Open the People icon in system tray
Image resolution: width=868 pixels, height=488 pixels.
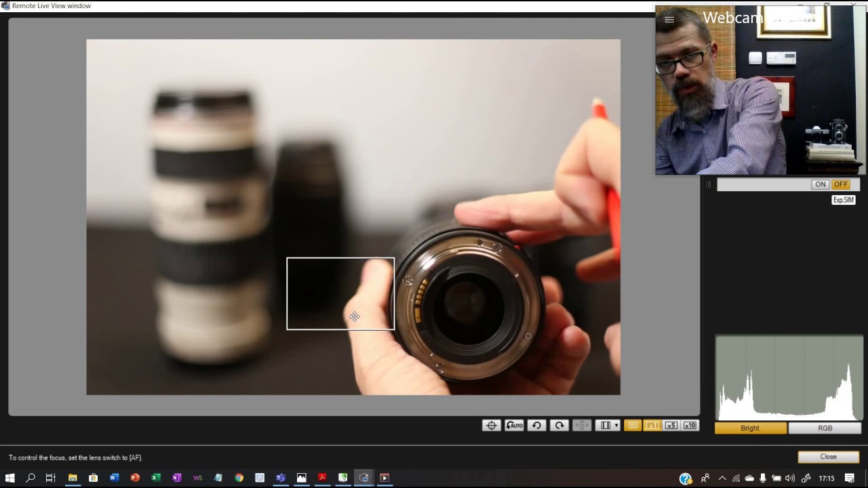click(705, 479)
